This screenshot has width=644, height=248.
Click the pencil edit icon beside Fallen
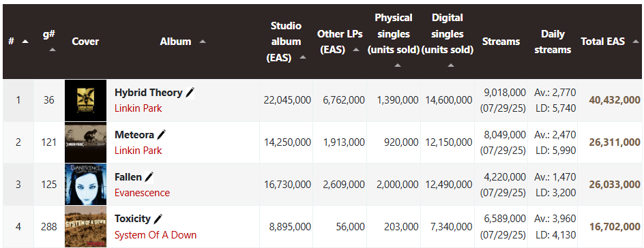pyautogui.click(x=149, y=177)
